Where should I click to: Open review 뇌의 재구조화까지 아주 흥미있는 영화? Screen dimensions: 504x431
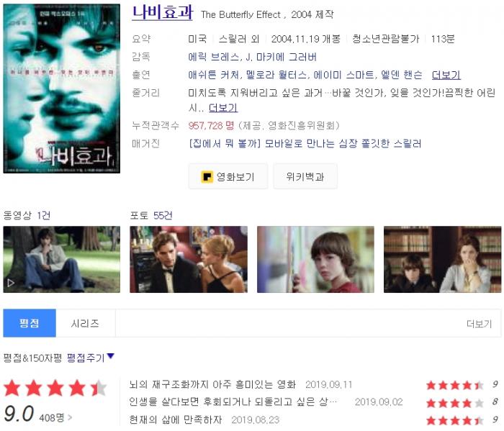[x=212, y=384]
